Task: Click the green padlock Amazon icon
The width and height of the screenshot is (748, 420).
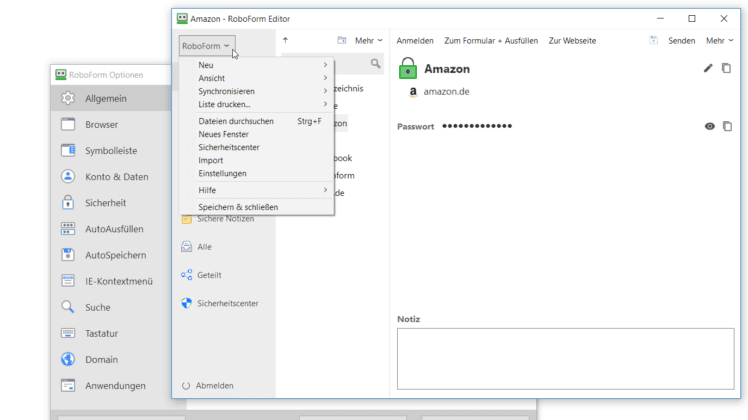Action: (x=408, y=68)
